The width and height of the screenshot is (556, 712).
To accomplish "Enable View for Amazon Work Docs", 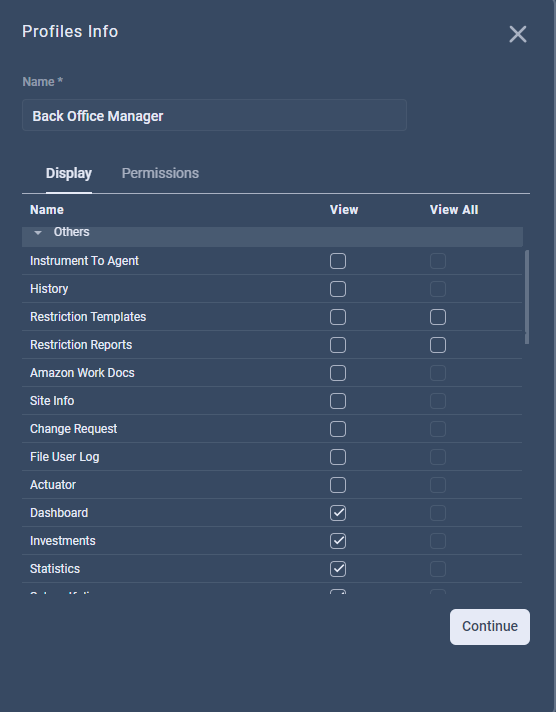I will click(338, 373).
